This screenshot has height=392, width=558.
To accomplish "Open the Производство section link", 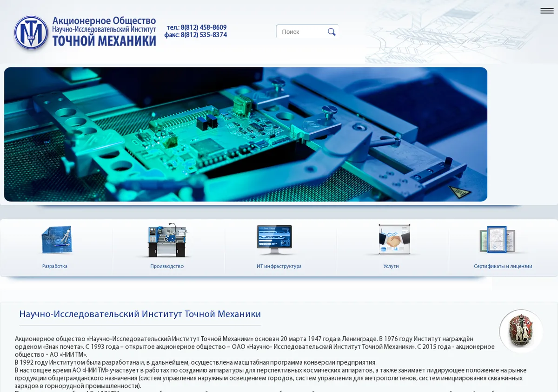I will coord(167,266).
